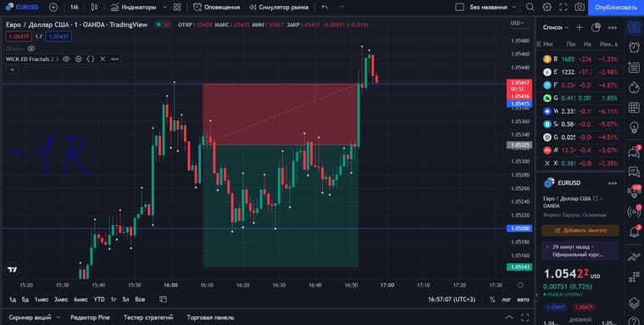644x325 pixels.
Task: Open the ideas lightbulb panel
Action: pos(634,127)
